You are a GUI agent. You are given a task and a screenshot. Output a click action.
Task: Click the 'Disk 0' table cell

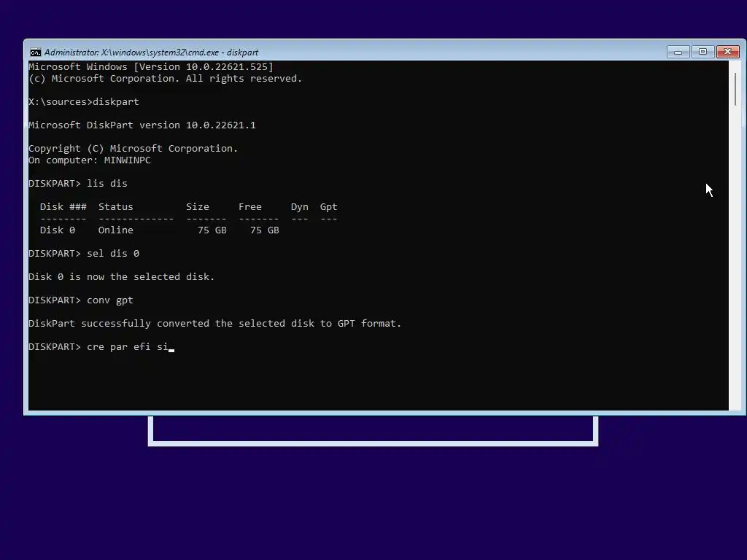(58, 230)
